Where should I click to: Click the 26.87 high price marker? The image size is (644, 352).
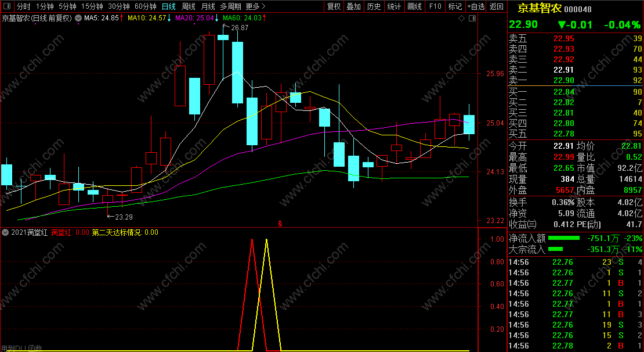click(240, 28)
